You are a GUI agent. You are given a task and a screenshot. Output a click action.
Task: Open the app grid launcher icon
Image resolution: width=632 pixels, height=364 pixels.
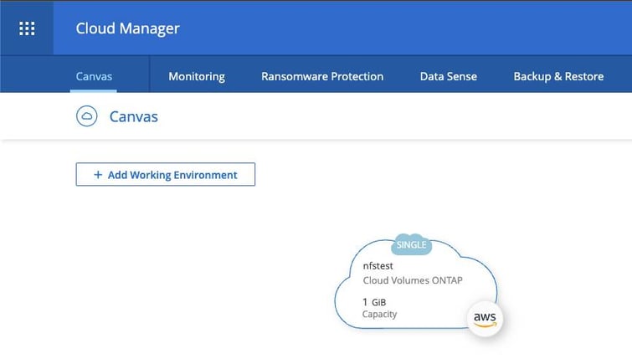pyautogui.click(x=27, y=28)
